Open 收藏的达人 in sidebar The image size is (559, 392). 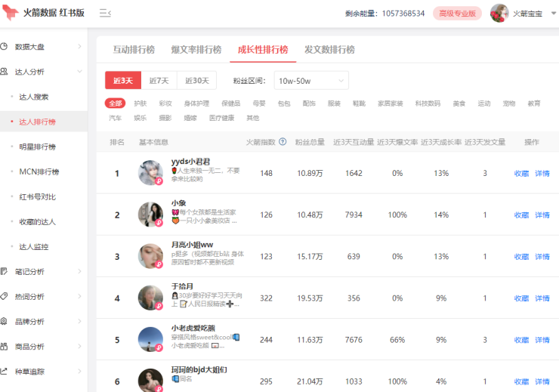click(37, 221)
